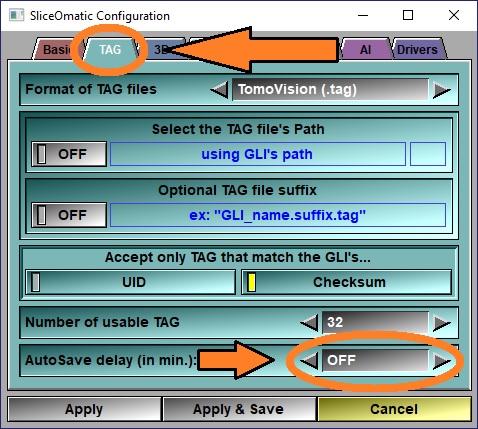Disable the Checksum match option
Viewport: 478px width, 429px height.
point(346,282)
